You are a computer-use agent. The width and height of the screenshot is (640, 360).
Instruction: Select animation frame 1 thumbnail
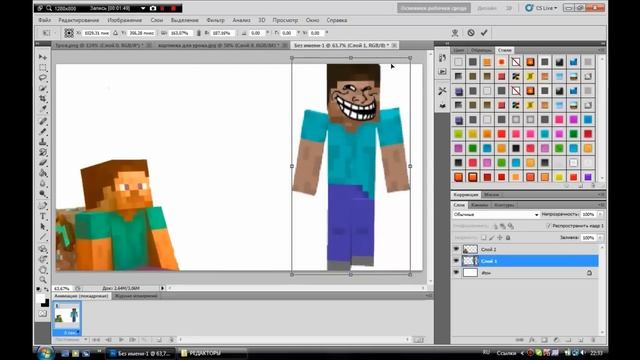tap(67, 318)
